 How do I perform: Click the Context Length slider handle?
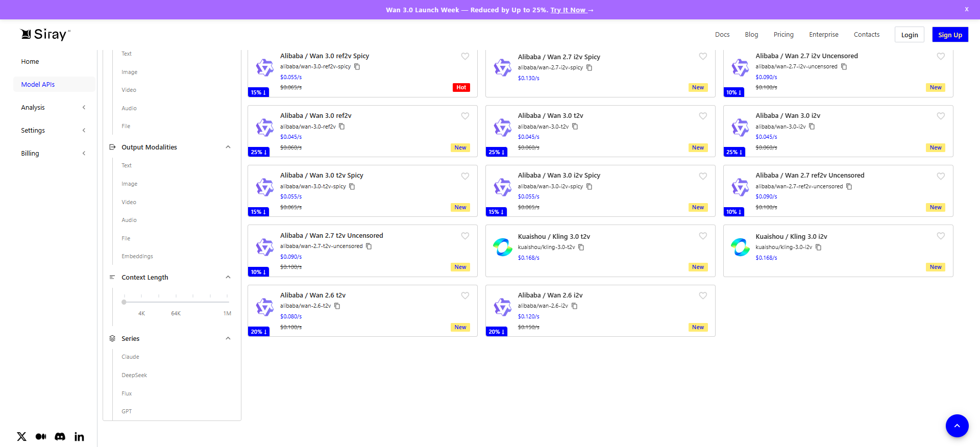pyautogui.click(x=124, y=302)
